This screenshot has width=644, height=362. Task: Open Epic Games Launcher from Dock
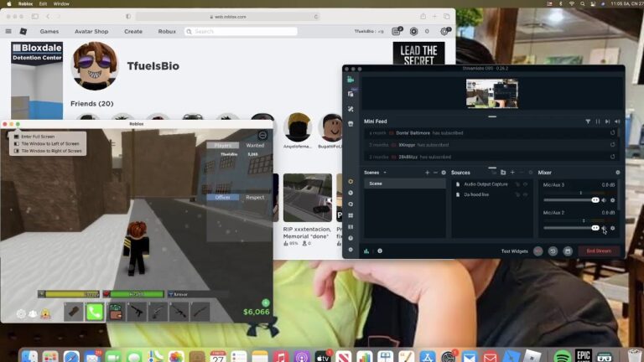tap(584, 356)
